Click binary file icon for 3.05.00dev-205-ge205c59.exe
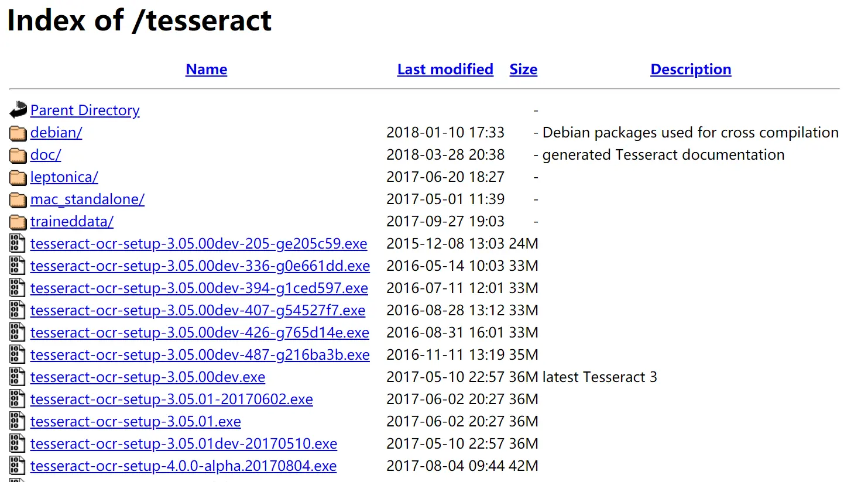 18,243
